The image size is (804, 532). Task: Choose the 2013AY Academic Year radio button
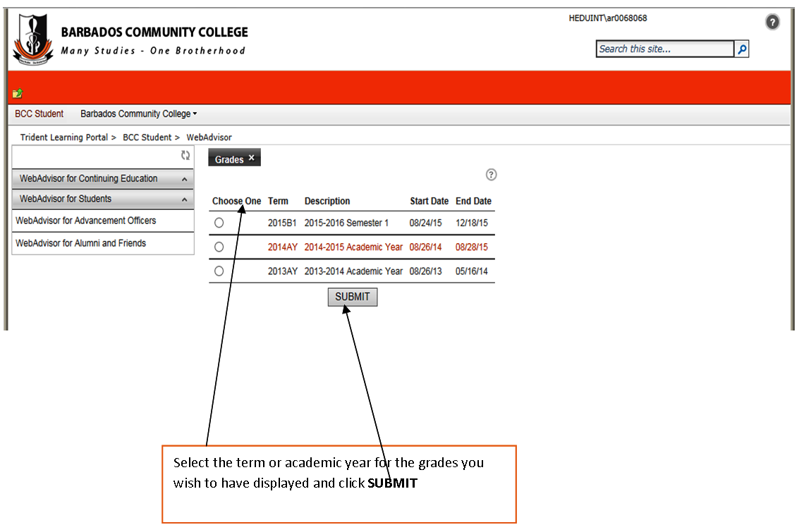coord(219,271)
